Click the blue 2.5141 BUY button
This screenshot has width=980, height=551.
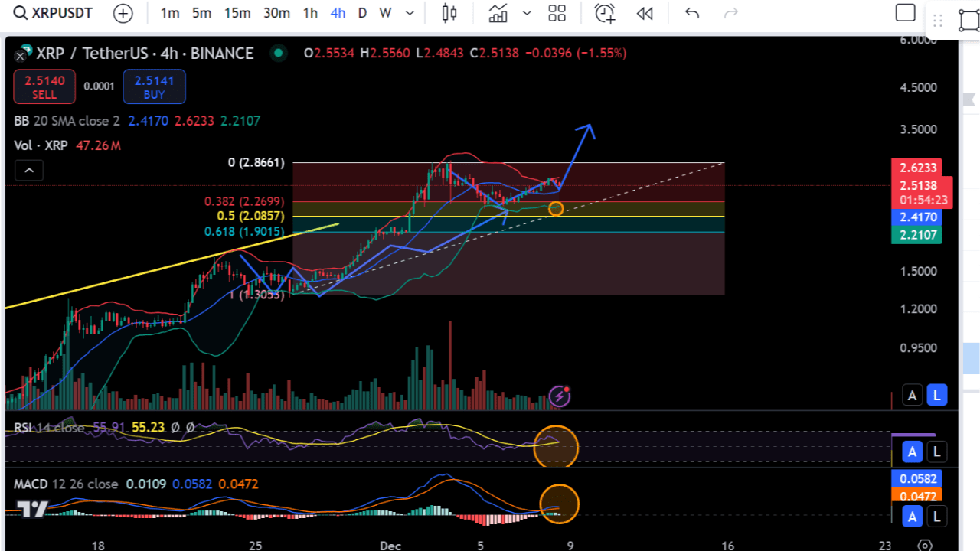[154, 86]
